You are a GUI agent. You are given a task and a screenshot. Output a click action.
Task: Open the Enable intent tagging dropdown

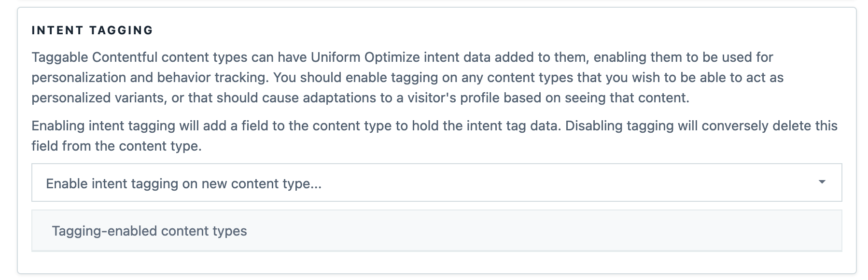(436, 183)
